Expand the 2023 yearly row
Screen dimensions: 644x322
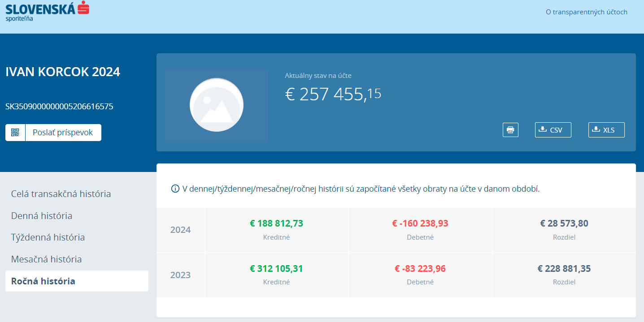tap(180, 275)
